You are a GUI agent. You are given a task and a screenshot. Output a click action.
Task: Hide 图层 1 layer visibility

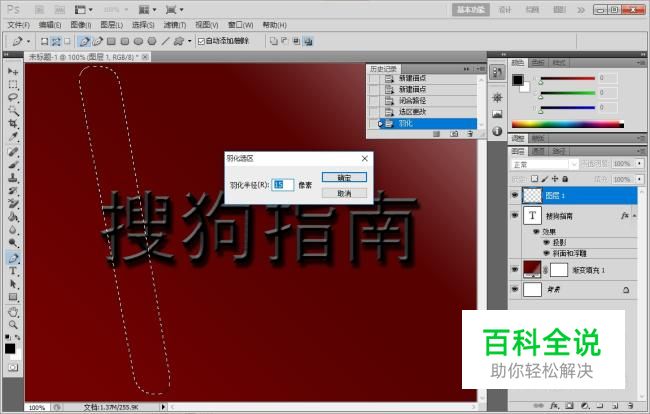click(515, 195)
